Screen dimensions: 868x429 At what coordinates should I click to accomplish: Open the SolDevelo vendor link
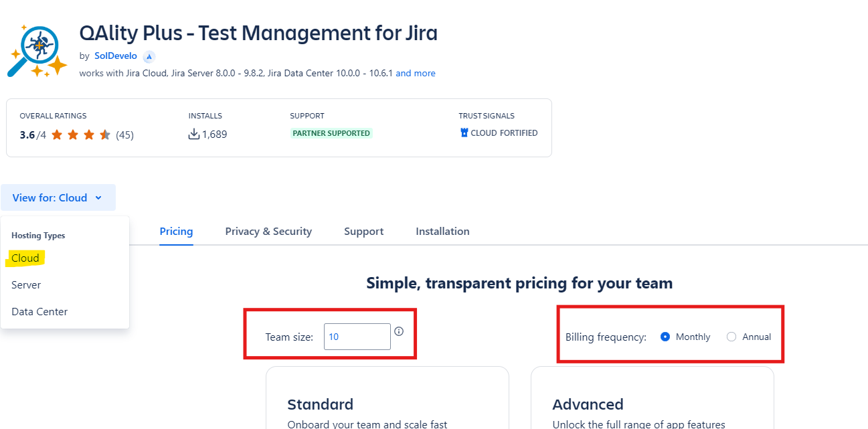point(116,56)
